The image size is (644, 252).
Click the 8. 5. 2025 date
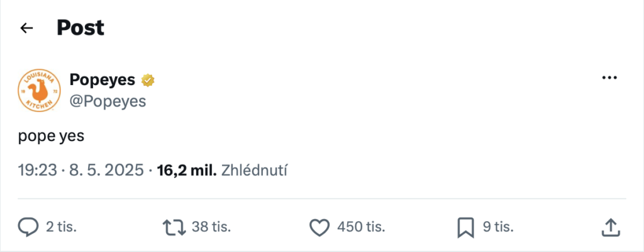pyautogui.click(x=106, y=170)
